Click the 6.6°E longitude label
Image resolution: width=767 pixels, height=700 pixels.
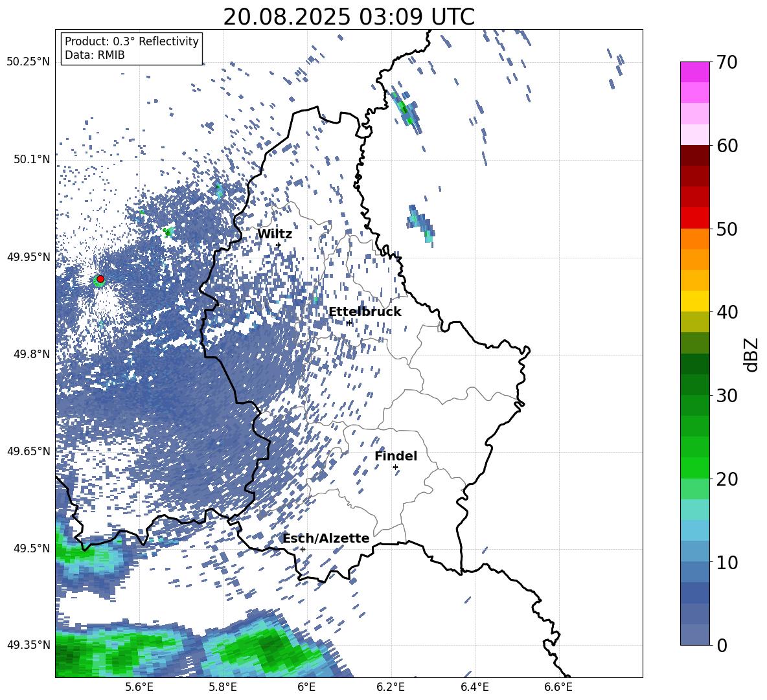tap(558, 688)
